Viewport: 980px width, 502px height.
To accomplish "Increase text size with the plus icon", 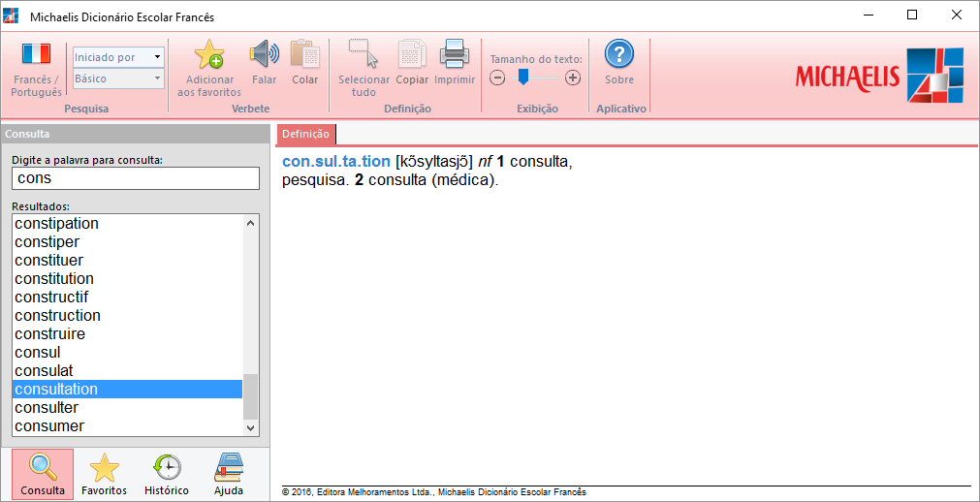I will [573, 78].
